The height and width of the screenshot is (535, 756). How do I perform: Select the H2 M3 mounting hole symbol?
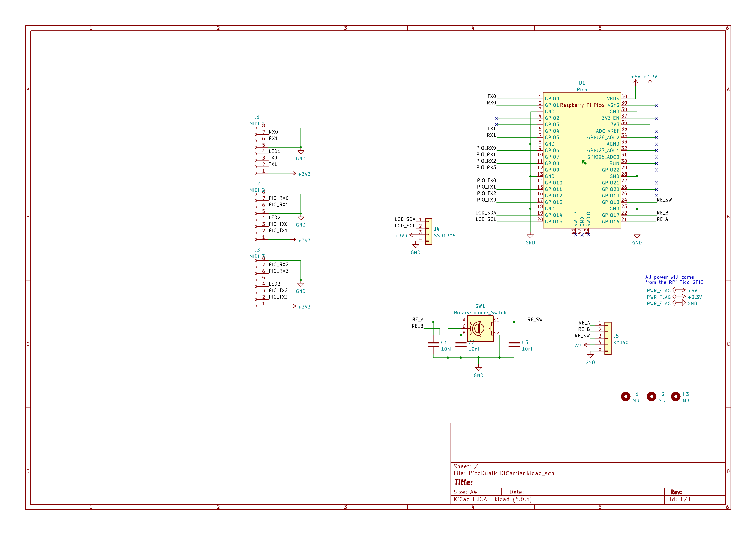[651, 397]
